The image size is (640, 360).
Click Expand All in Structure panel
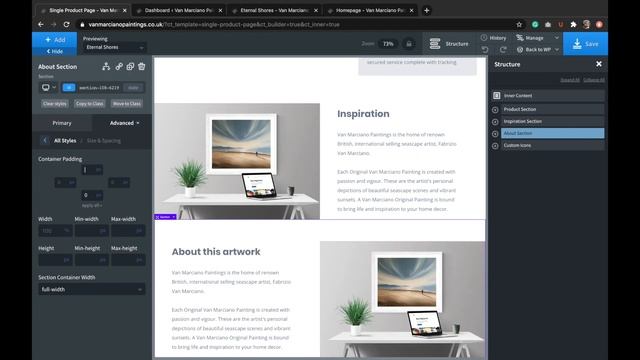pyautogui.click(x=570, y=80)
